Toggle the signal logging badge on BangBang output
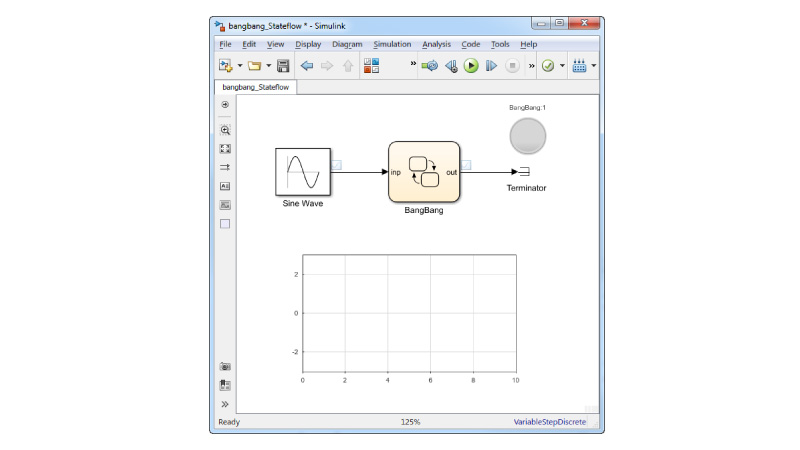Screen dimensions: 800x450 click(x=467, y=165)
